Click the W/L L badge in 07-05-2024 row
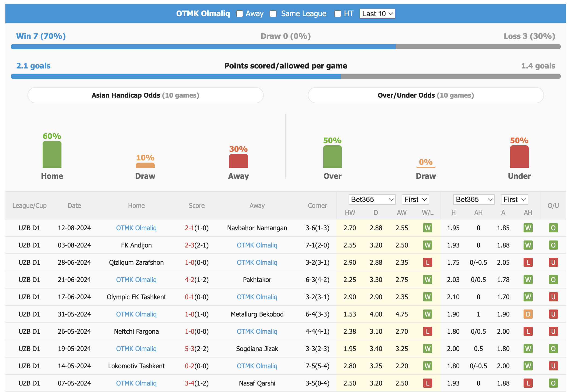Image resolution: width=571 pixels, height=392 pixels. point(428,383)
